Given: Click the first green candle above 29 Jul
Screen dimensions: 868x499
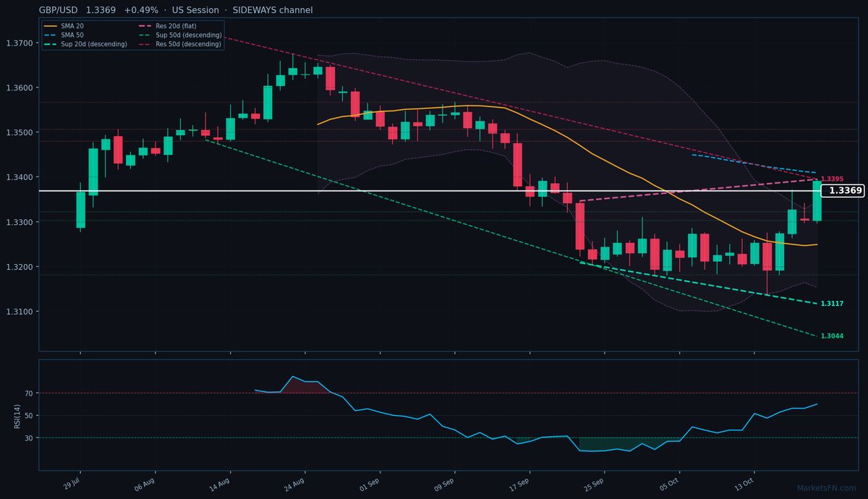Looking at the screenshot, I should point(80,210).
